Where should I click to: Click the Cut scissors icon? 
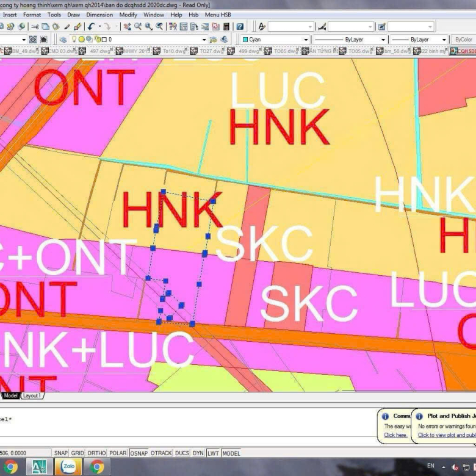35,27
